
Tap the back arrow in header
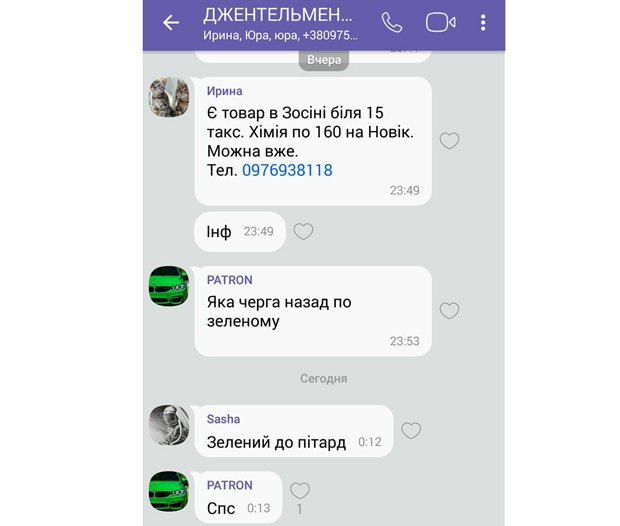tap(171, 23)
